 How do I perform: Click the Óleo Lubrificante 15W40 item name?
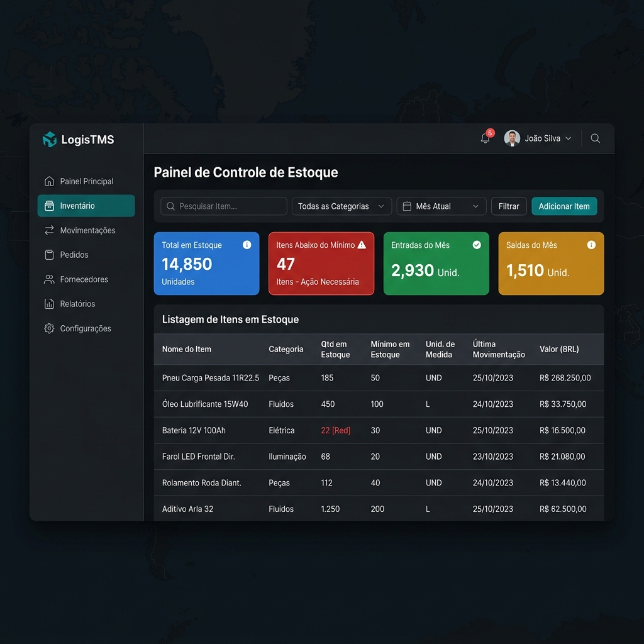tap(205, 404)
